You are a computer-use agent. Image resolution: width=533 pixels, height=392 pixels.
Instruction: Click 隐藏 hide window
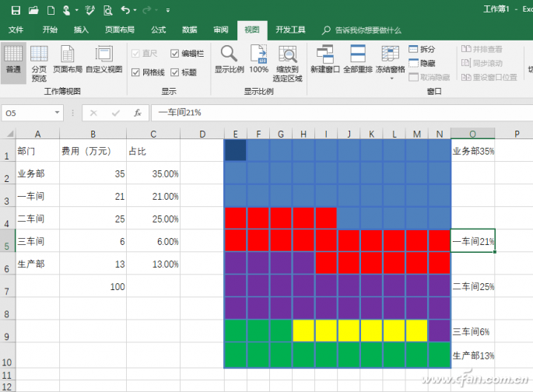pyautogui.click(x=422, y=63)
